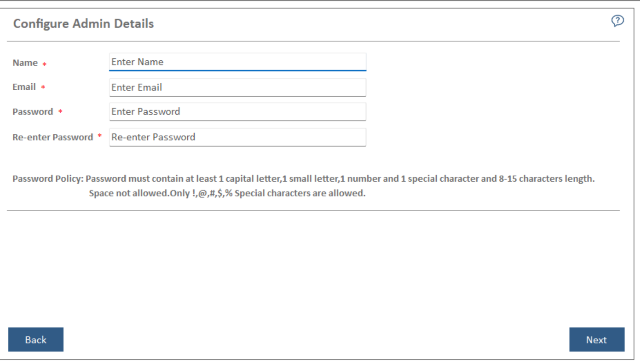Select the Password field
The image size is (641, 364).
237,111
